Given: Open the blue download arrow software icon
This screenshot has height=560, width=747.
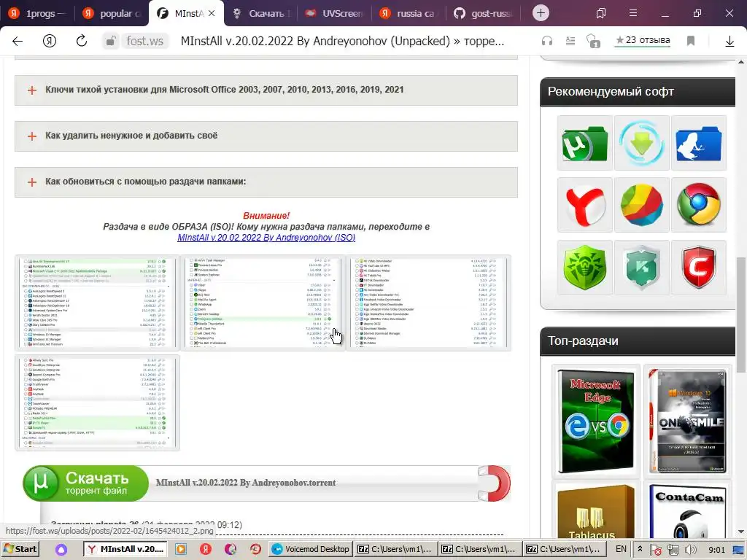Looking at the screenshot, I should 642,143.
